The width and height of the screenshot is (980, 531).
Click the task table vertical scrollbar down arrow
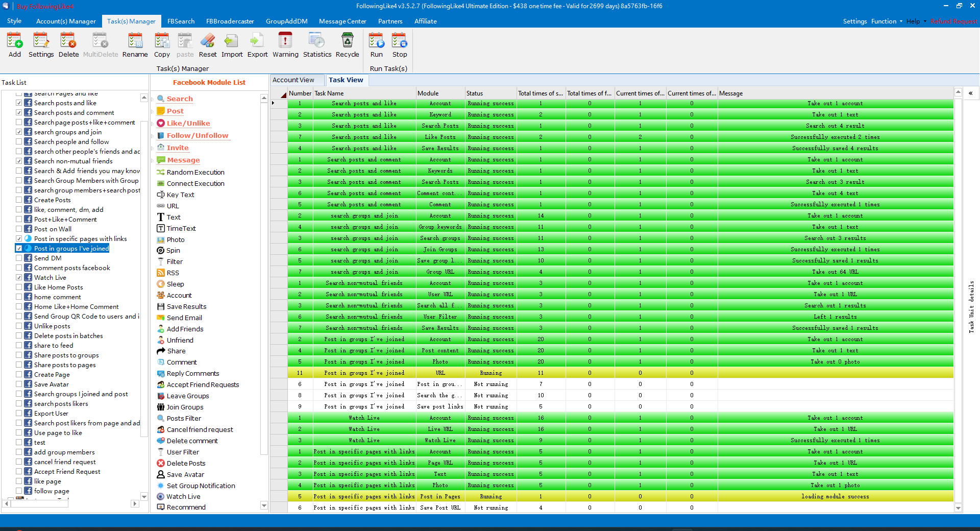coord(958,508)
